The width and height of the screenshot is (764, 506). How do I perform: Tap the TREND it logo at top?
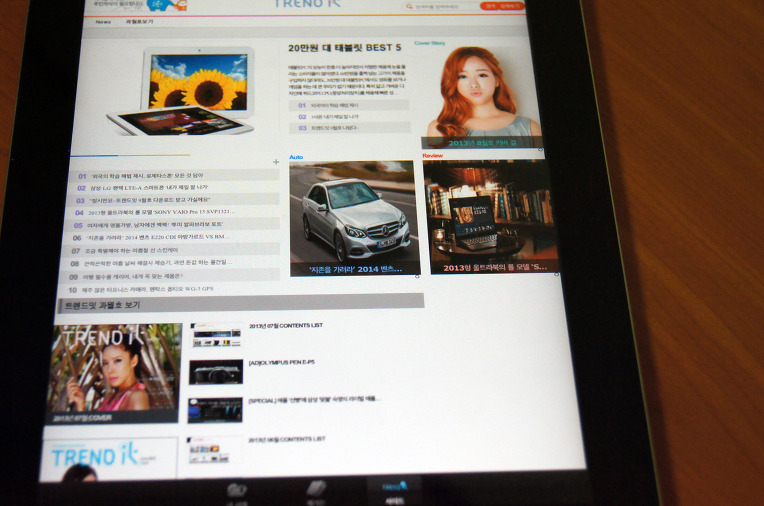[x=308, y=4]
